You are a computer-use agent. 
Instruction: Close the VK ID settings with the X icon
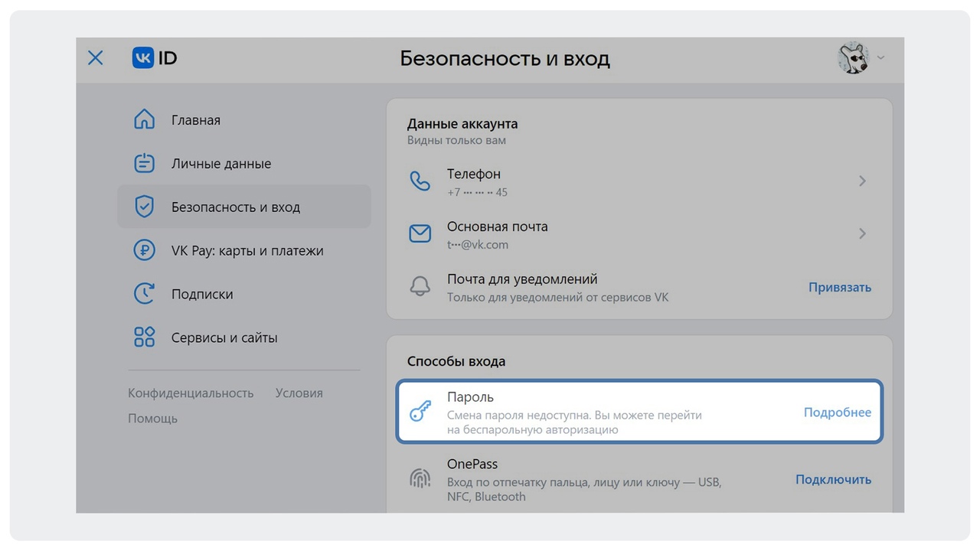tap(95, 58)
